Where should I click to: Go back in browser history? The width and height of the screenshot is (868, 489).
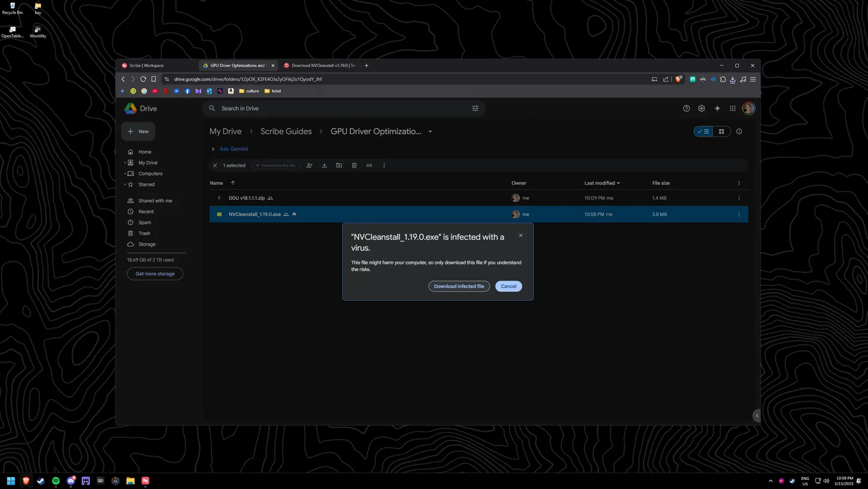123,79
